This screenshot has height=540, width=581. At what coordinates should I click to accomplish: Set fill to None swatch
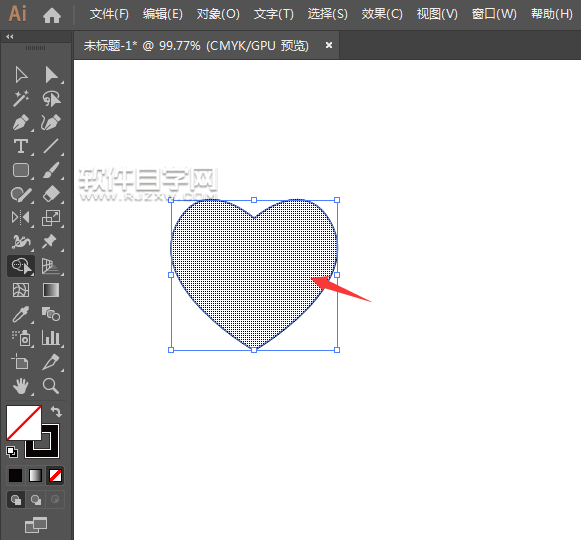click(56, 476)
